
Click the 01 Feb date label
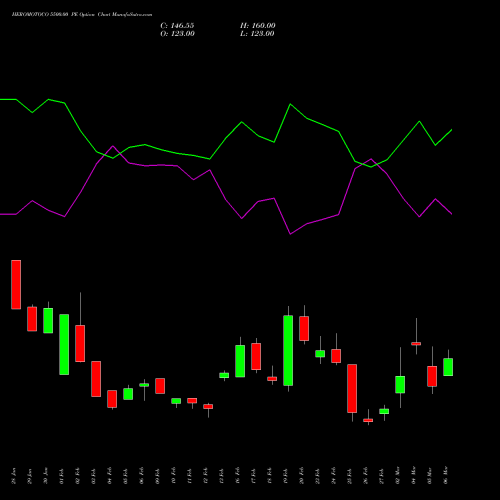[x=62, y=476]
